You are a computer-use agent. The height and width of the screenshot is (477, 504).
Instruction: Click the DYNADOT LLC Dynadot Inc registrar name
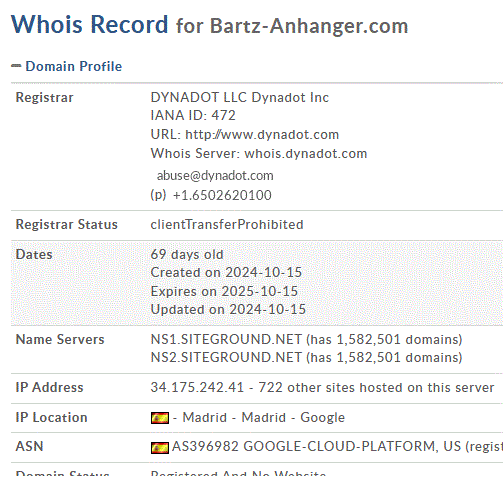click(240, 97)
